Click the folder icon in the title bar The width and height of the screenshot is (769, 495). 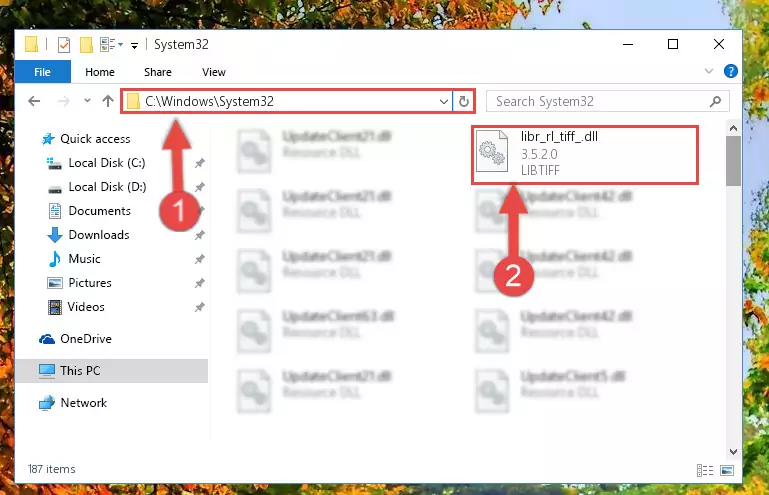(31, 44)
